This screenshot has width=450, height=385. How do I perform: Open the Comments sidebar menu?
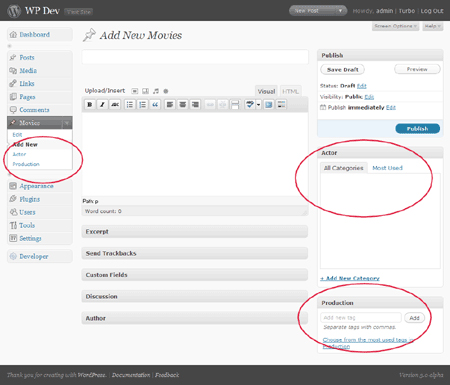click(x=34, y=110)
